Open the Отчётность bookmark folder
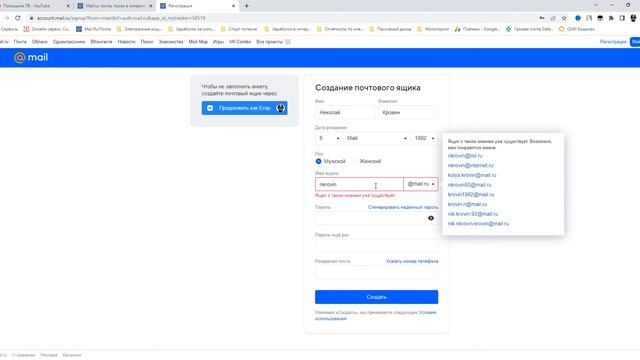 tap(340, 29)
